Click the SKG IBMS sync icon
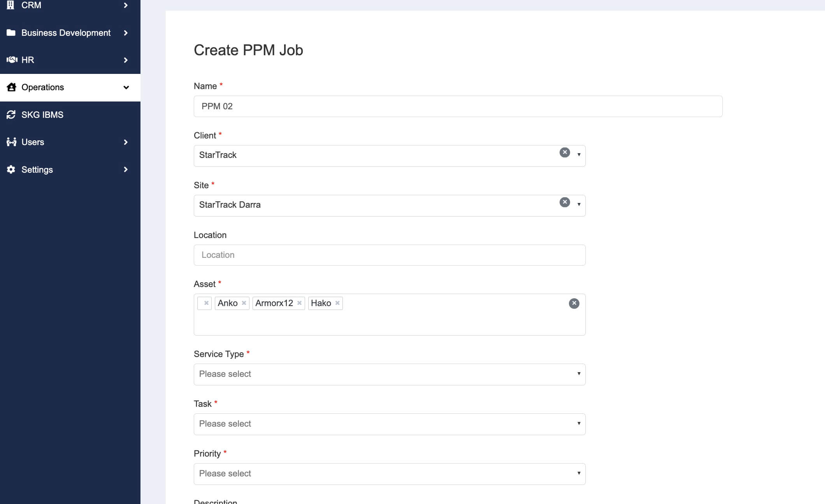 [x=11, y=115]
